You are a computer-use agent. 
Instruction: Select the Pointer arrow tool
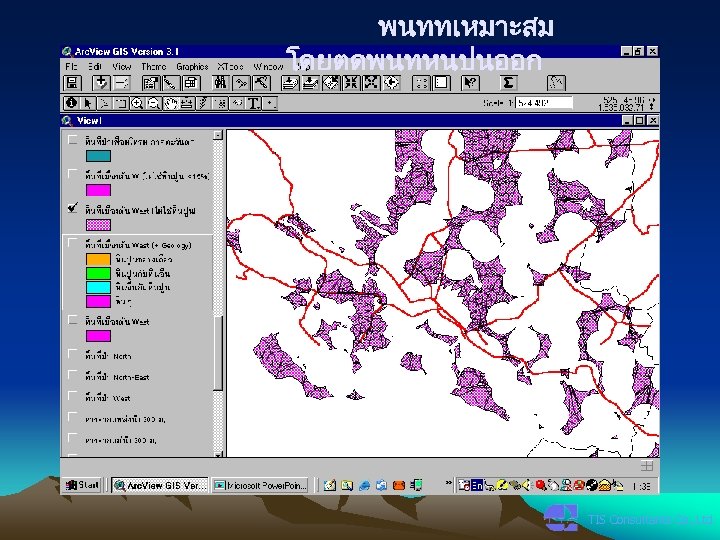click(88, 103)
